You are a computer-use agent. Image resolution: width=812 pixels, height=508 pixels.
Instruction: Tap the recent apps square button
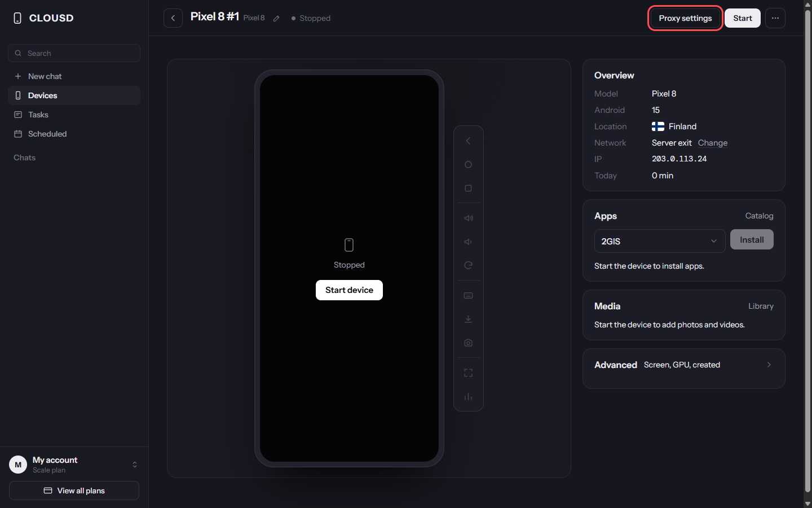click(x=468, y=189)
